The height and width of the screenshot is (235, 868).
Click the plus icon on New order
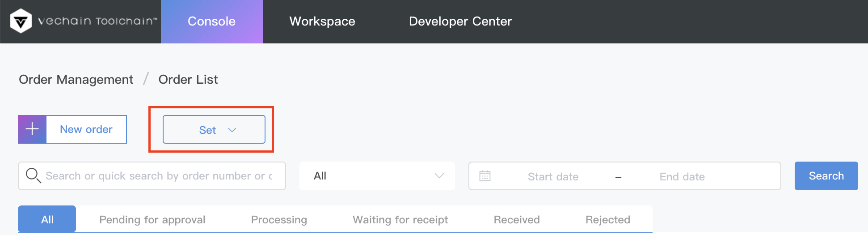[32, 129]
